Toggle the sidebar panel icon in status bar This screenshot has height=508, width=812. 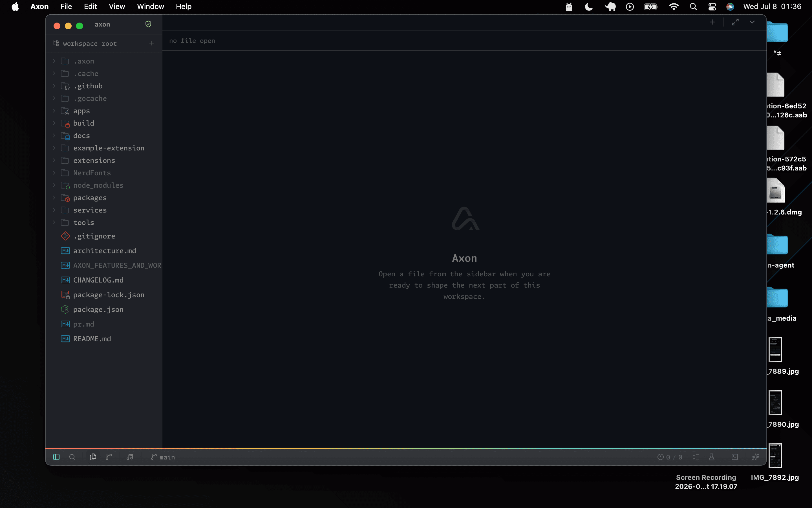(x=56, y=457)
